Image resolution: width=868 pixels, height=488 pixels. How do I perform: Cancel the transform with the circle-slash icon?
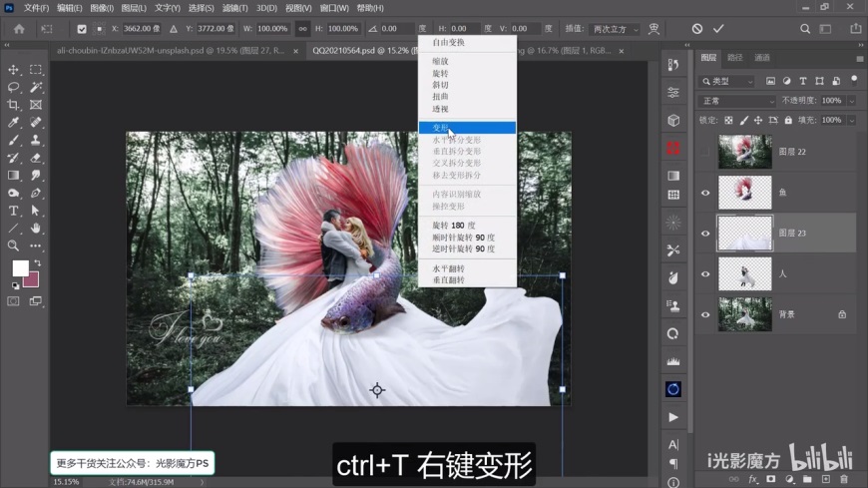697,29
